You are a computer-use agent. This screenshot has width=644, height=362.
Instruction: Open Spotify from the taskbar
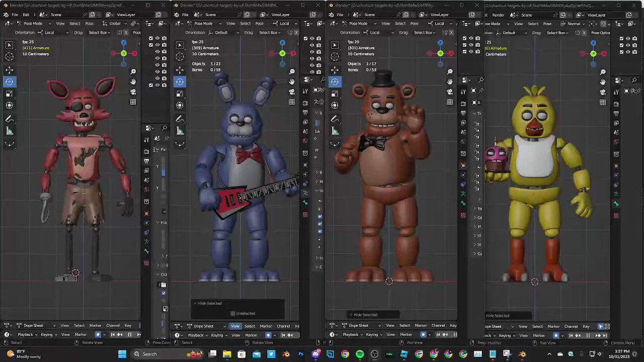(x=360, y=354)
